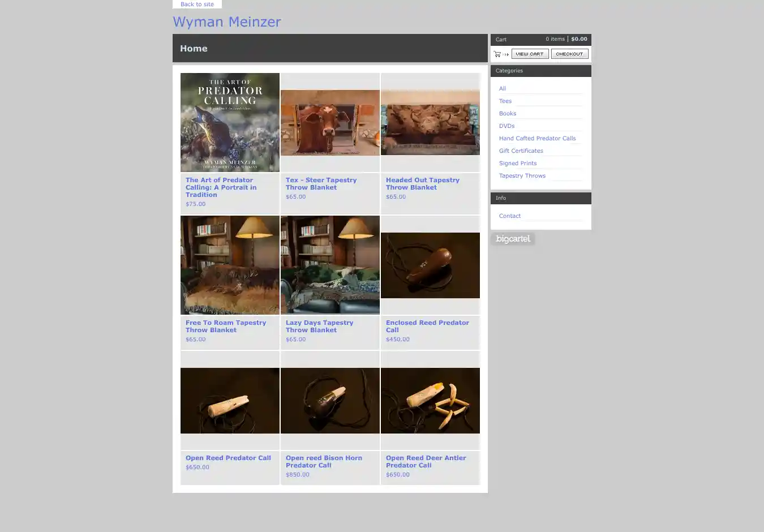Viewport: 764px width, 532px height.
Task: Click the Open Reed Deer Antler call photo
Action: (x=430, y=400)
